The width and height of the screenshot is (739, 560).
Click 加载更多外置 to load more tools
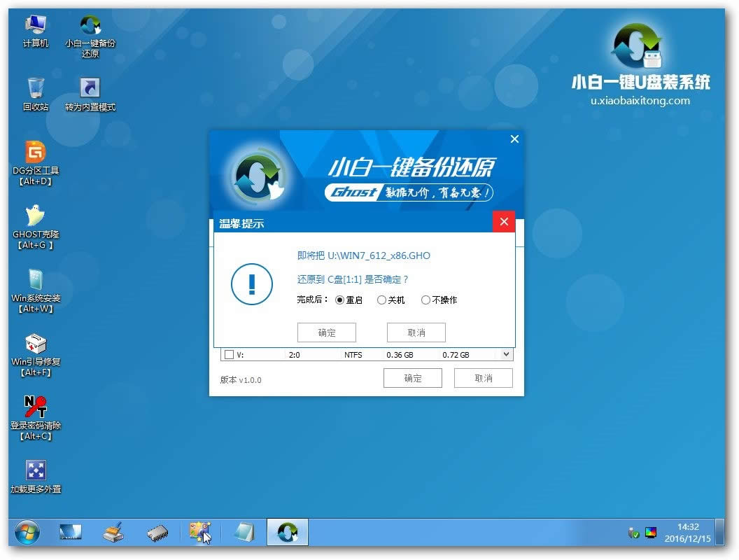pos(35,469)
